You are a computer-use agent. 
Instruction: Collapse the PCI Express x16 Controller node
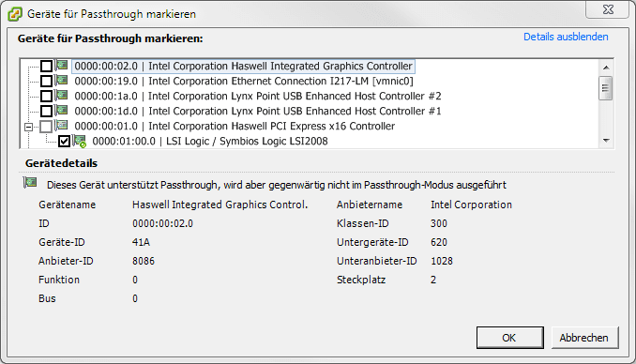[28, 127]
